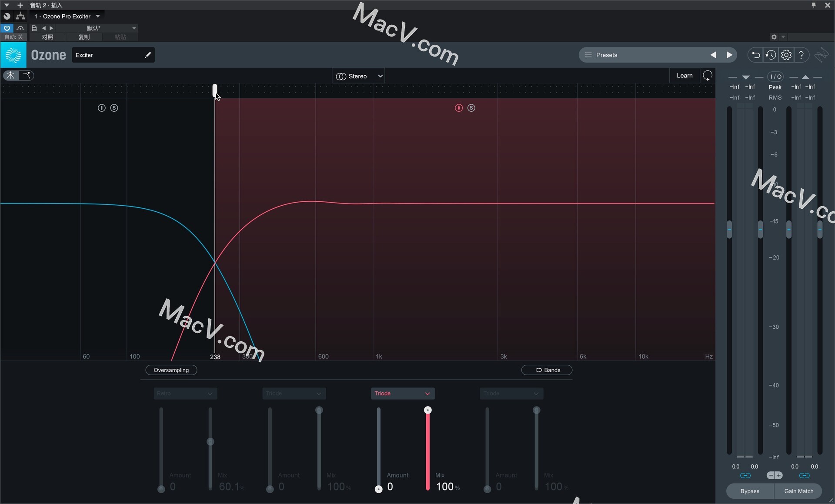Click the band one Mix slider handle at 60.1
This screenshot has width=835, height=504.
coord(210,442)
